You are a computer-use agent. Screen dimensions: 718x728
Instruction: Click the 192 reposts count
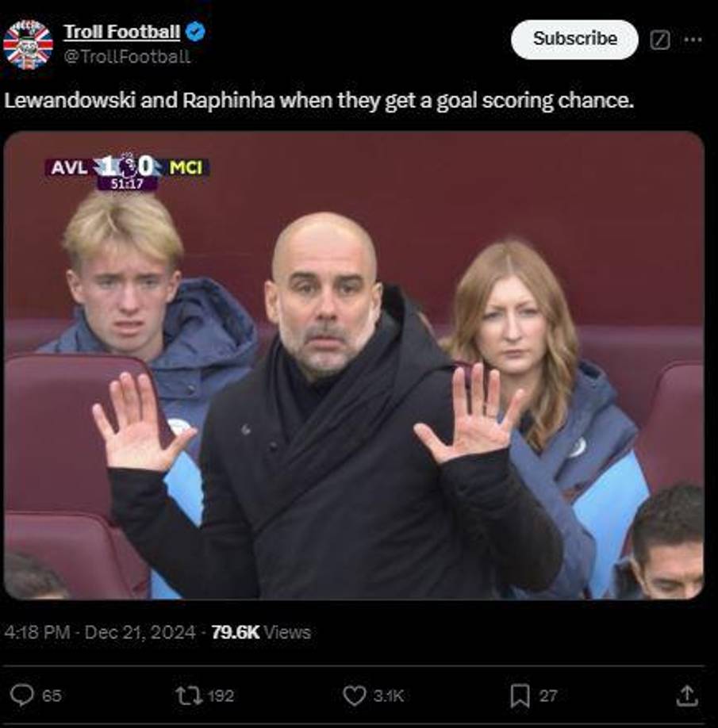[x=220, y=695]
